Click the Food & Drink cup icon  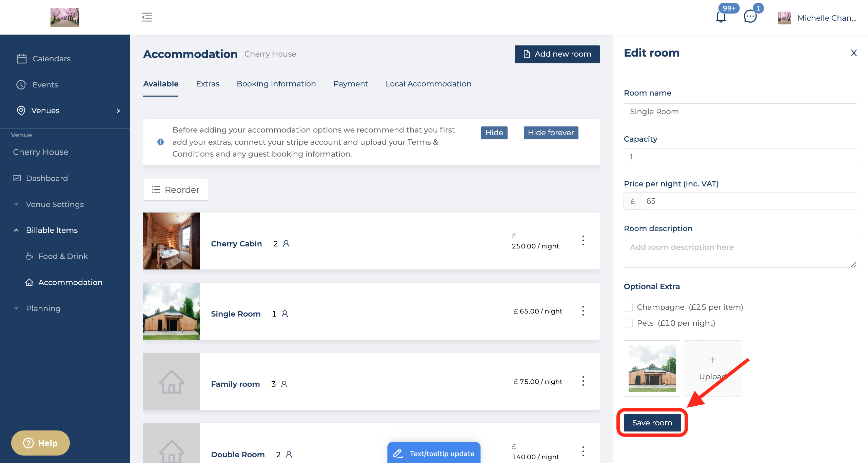pos(29,256)
